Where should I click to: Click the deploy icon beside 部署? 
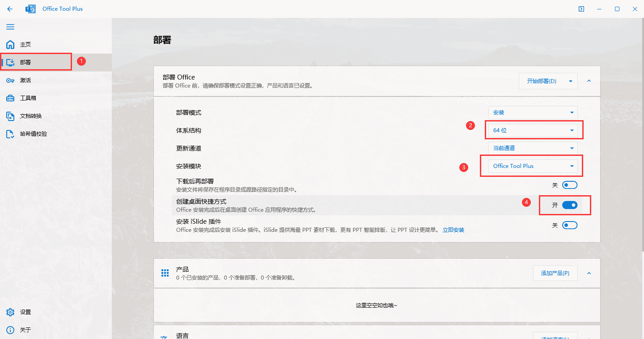(10, 63)
